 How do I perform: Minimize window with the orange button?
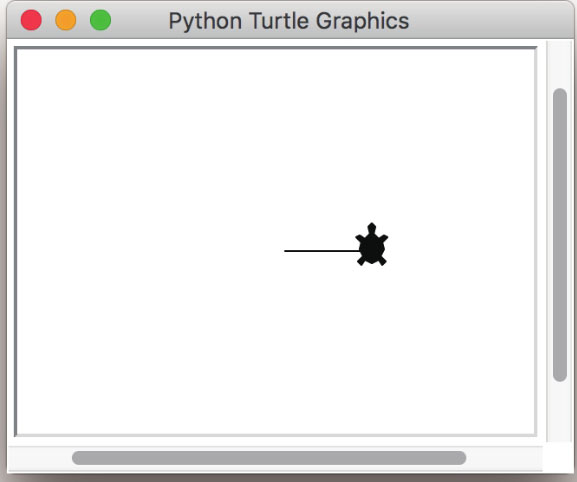[66, 20]
